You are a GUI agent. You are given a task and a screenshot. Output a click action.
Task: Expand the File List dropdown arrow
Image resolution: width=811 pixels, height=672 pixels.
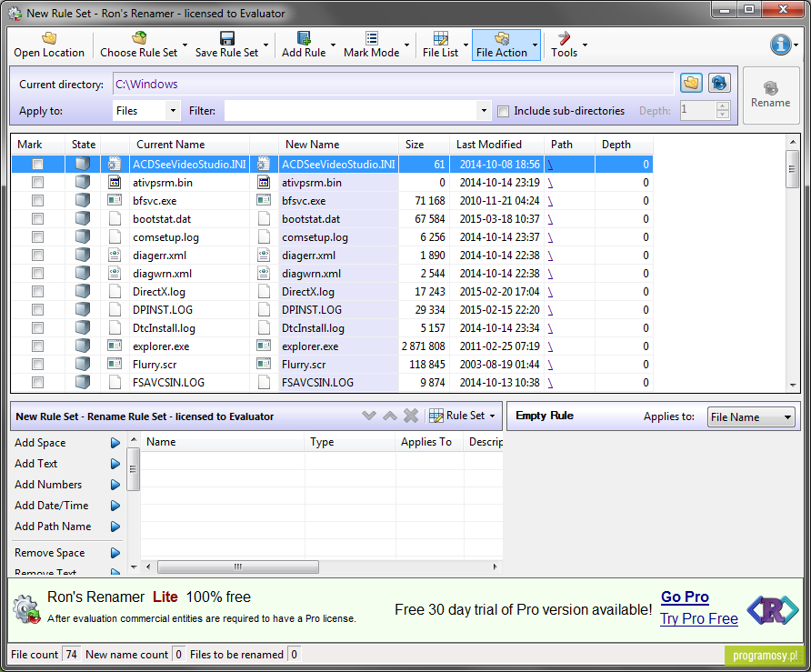tap(466, 45)
